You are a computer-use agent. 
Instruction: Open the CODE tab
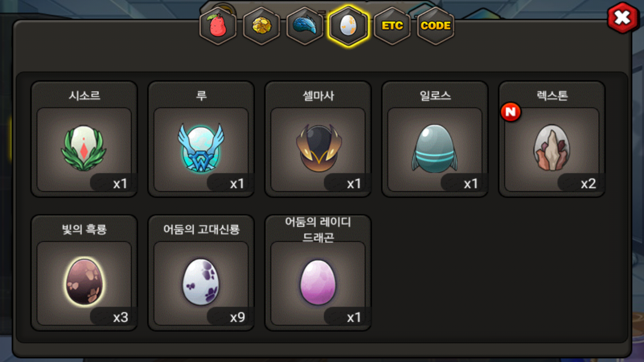point(435,26)
